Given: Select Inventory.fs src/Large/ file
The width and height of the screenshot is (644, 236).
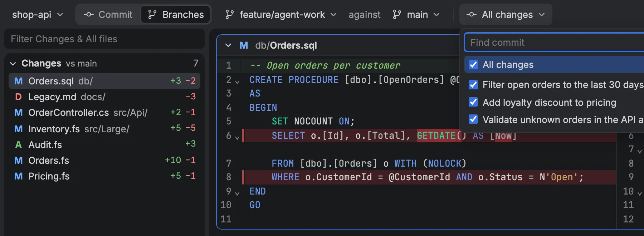Looking at the screenshot, I should coord(104,129).
